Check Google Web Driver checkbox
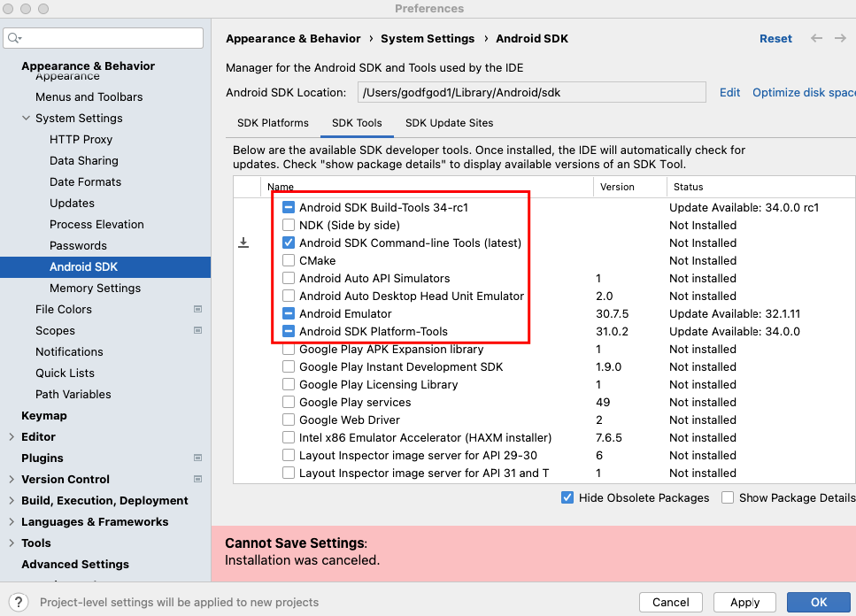Viewport: 856px width, 616px height. coord(289,420)
